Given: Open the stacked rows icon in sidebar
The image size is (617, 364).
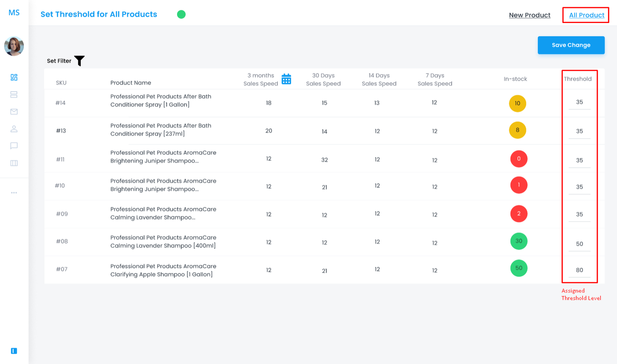Looking at the screenshot, I should pyautogui.click(x=14, y=95).
